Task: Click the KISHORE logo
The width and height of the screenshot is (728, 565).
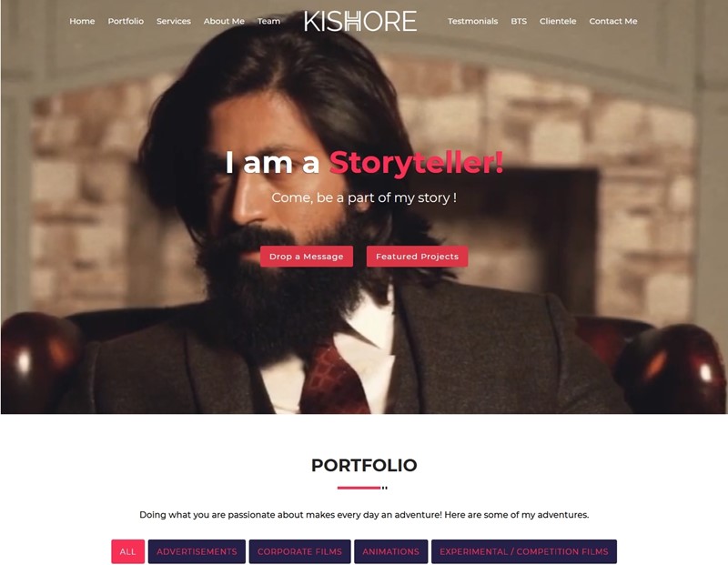Action: pyautogui.click(x=360, y=21)
